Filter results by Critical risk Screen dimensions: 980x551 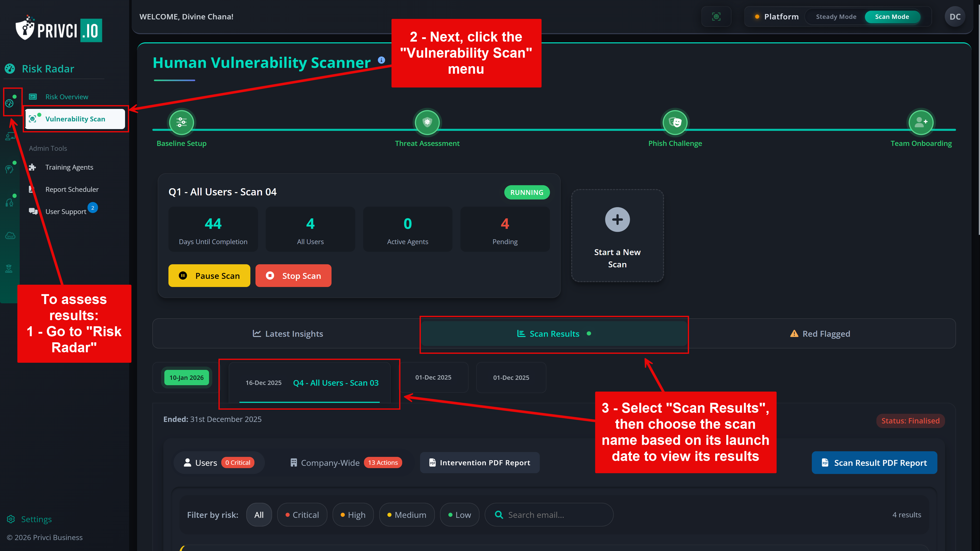point(302,515)
